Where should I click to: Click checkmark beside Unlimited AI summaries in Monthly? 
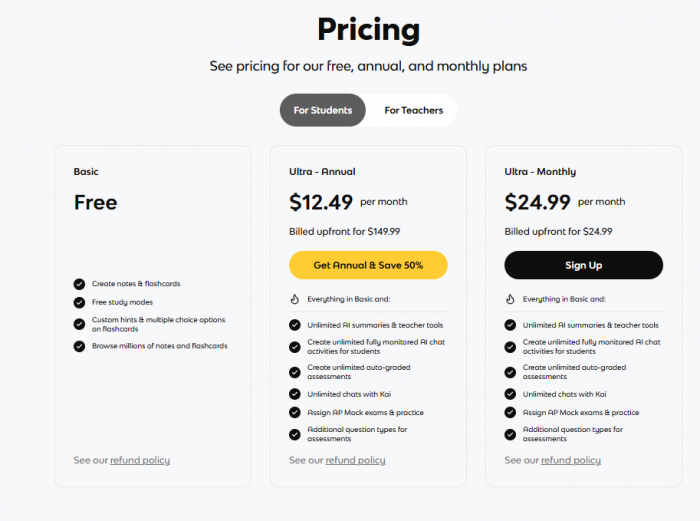(x=510, y=325)
